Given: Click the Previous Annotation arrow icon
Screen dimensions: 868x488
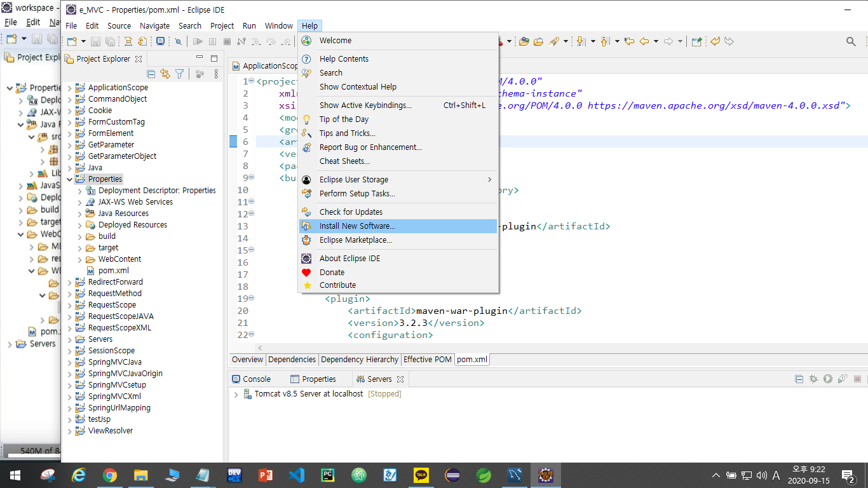Looking at the screenshot, I should click(x=604, y=41).
